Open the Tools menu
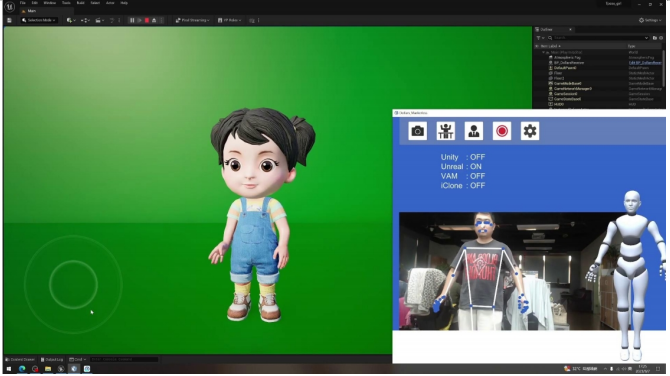Viewport: 670px width, 376px height. (x=66, y=3)
